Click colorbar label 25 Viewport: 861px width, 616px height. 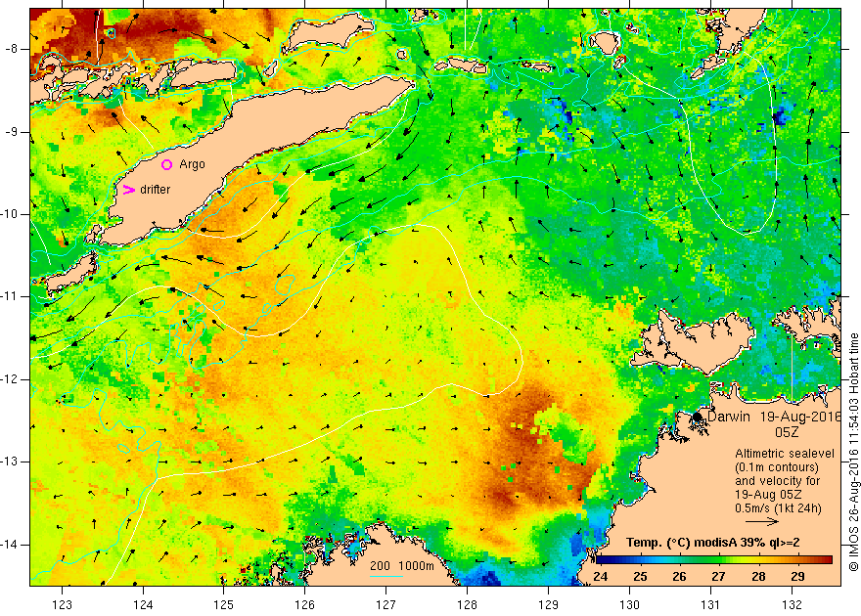(640, 577)
